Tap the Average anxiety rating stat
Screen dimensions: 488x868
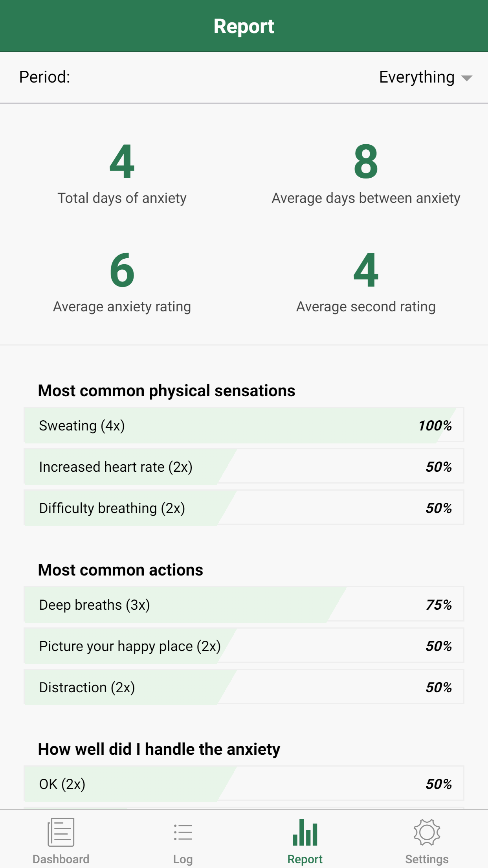pos(122,281)
